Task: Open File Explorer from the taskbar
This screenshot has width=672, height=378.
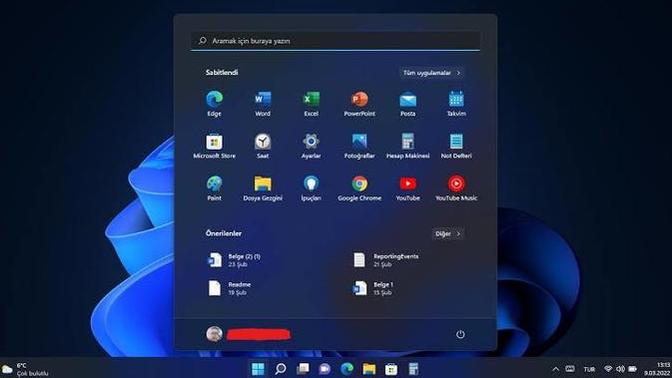Action: click(369, 369)
